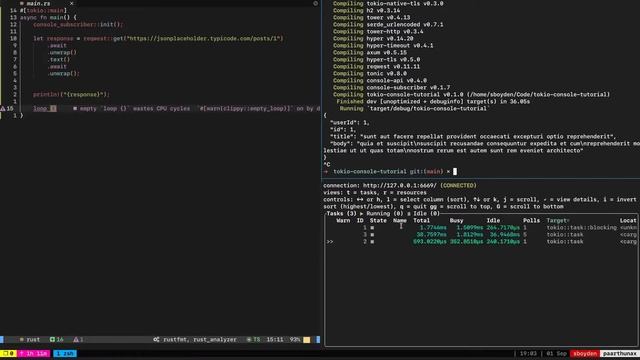Click the warning triangle beside line 15
Screen dimensions: 640x360
[x=3, y=109]
